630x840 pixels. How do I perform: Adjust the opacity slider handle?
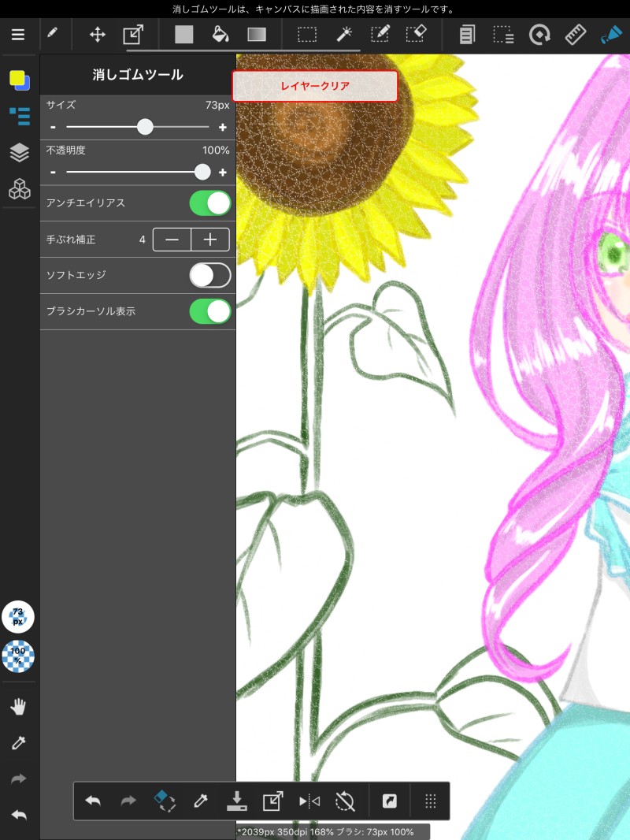click(202, 172)
